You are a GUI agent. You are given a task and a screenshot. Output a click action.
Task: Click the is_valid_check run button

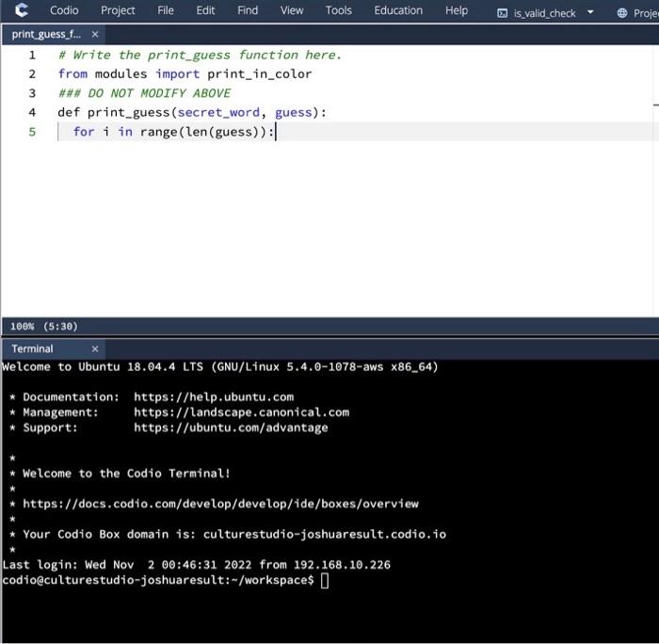[x=544, y=13]
